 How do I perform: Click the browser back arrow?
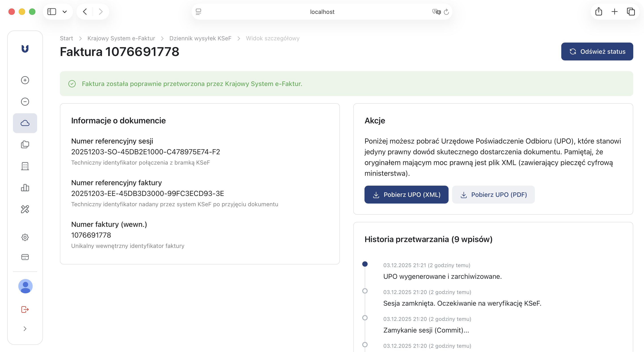tap(85, 11)
